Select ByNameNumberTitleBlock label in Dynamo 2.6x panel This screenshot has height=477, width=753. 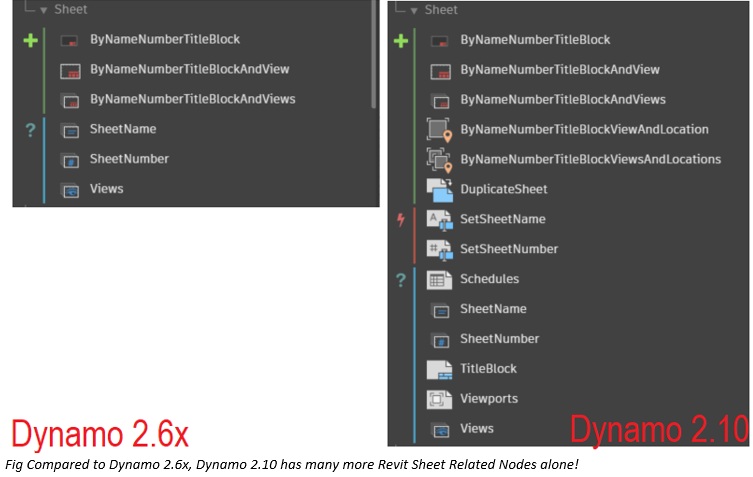165,39
